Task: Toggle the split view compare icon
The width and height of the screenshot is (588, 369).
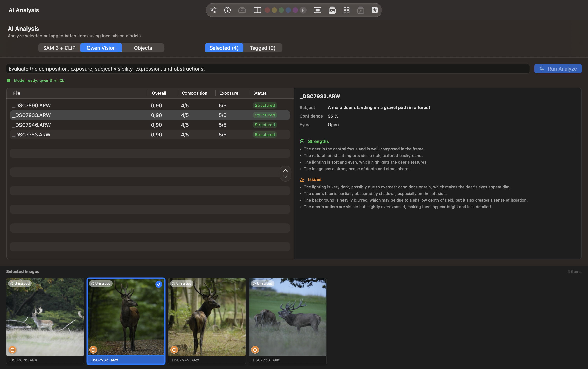Action: (x=257, y=10)
